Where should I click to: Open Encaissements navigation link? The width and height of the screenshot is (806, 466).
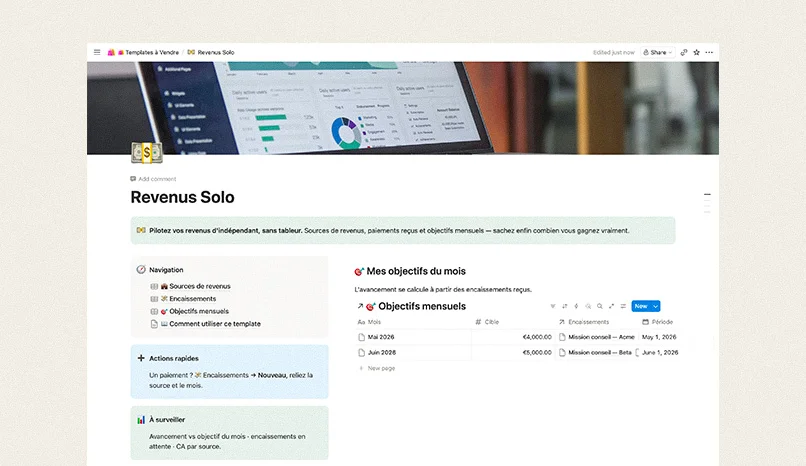[188, 299]
